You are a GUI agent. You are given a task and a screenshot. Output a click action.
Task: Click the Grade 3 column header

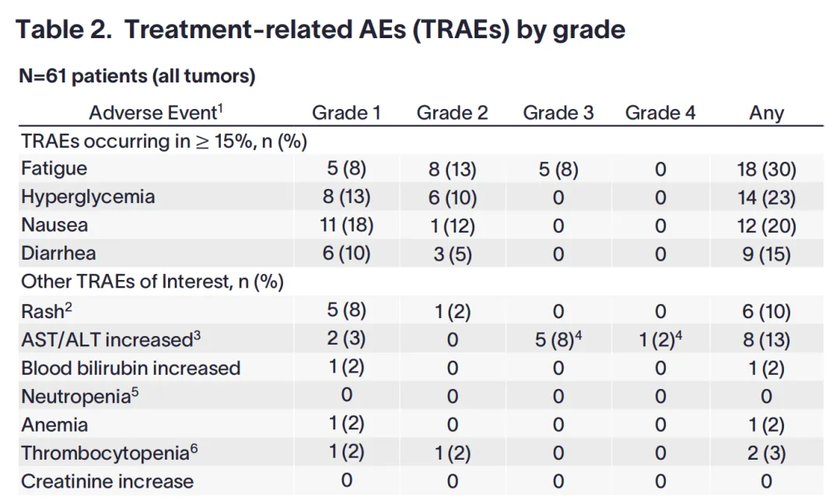pos(558,113)
